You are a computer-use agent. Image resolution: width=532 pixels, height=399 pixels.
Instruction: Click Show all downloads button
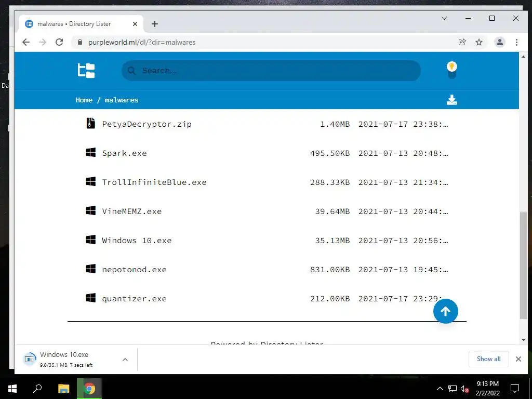488,359
